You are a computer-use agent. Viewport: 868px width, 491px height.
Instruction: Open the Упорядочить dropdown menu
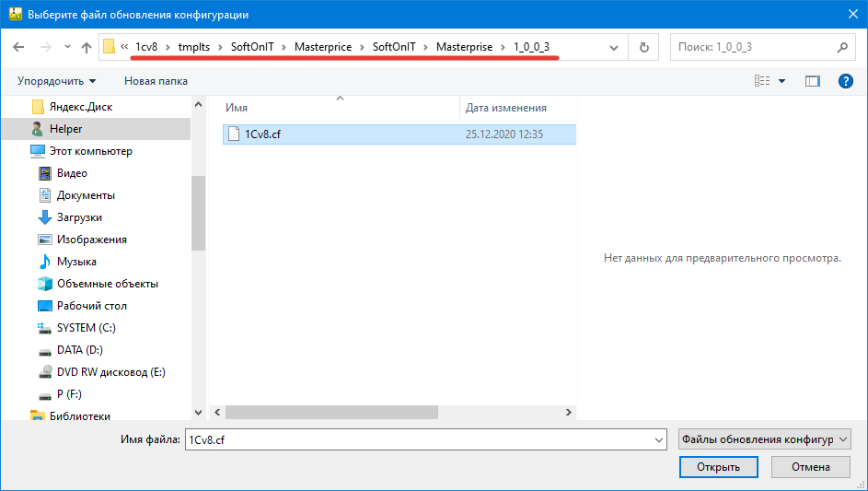[56, 81]
